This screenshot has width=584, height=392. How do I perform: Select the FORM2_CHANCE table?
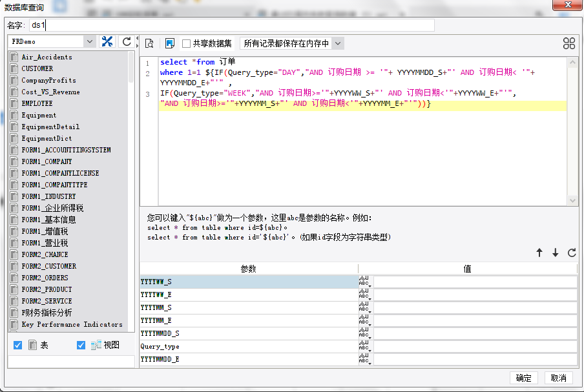(45, 254)
